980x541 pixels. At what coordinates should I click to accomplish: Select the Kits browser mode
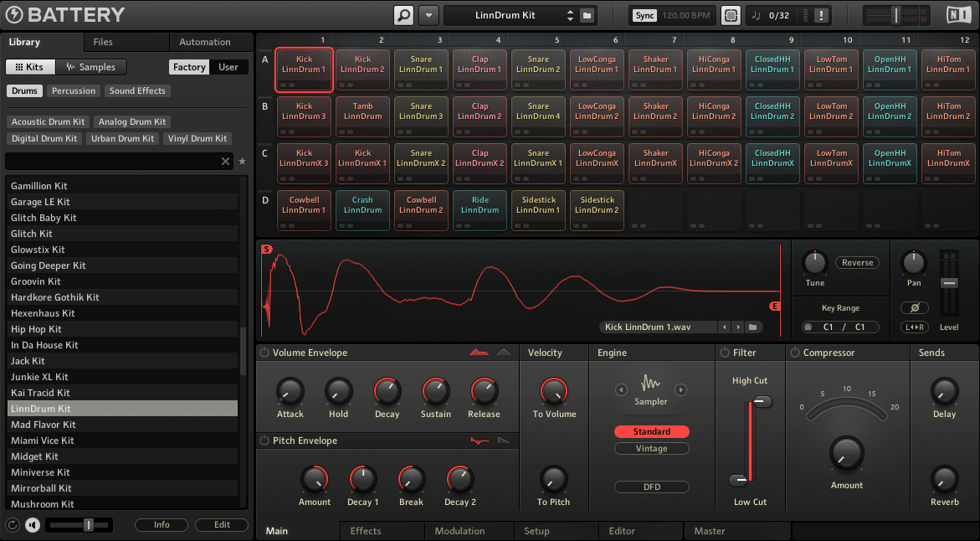pos(30,67)
